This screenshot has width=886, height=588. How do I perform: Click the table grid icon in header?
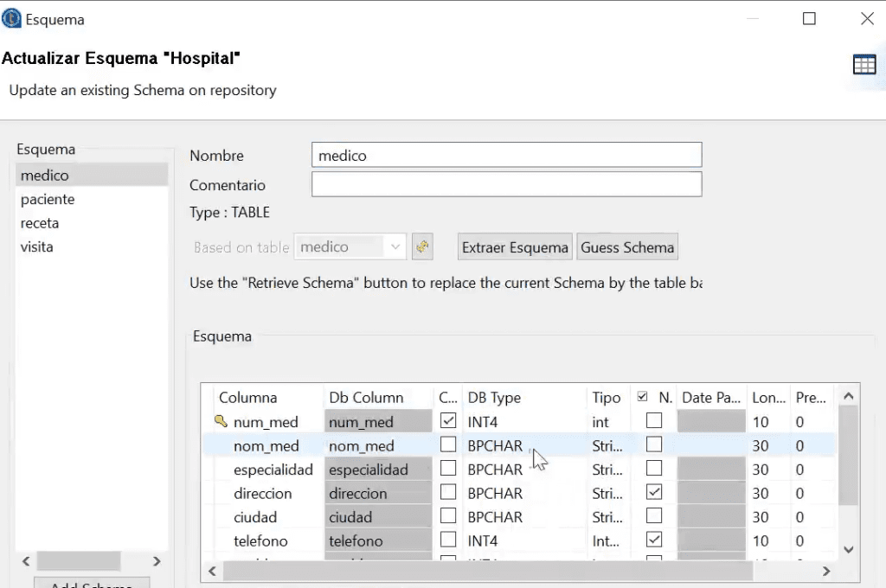pyautogui.click(x=864, y=64)
